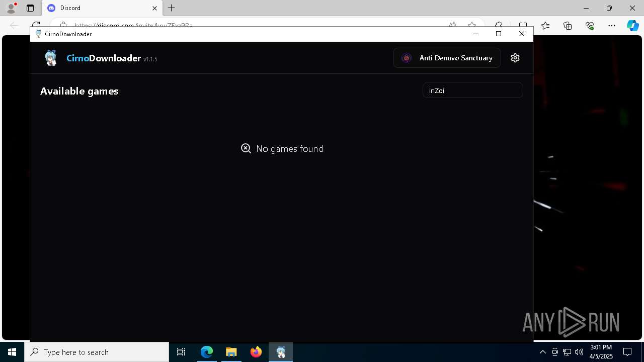Open Firefox from taskbar
The width and height of the screenshot is (644, 362).
[x=256, y=352]
